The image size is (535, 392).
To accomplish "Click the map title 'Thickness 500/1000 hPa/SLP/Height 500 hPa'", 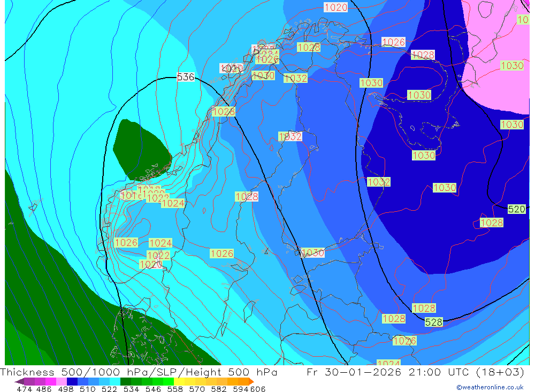I will 139,372.
